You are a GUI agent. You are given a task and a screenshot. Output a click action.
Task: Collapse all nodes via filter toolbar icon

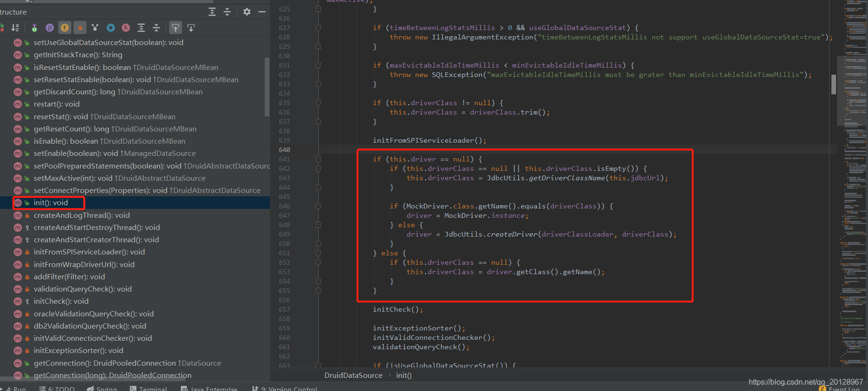156,28
